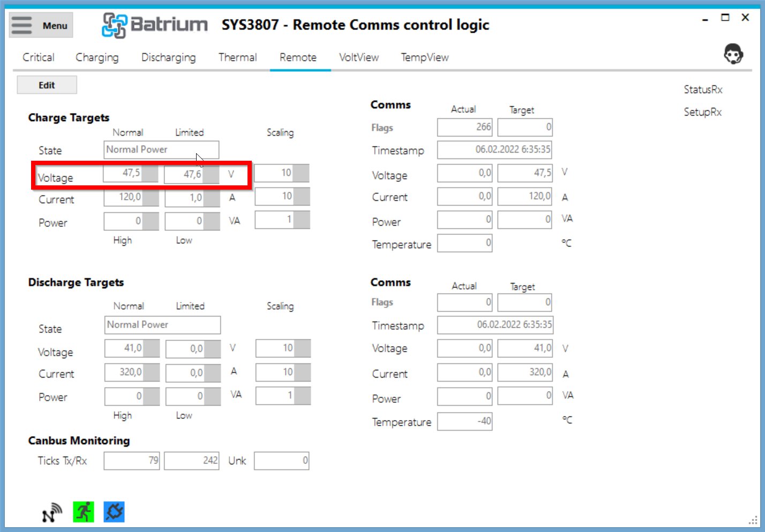Open the StatusRx link
765x532 pixels.
(703, 89)
